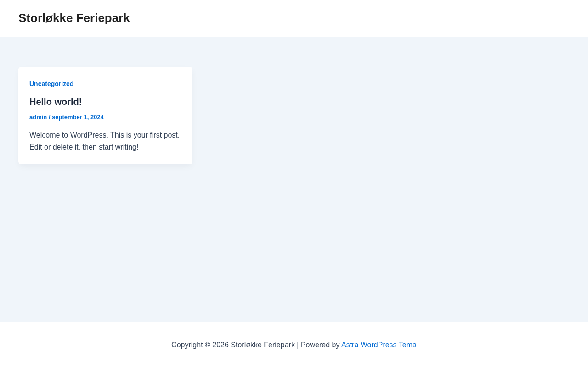
Task: Click the word "Tema" in footer link
Action: (407, 345)
